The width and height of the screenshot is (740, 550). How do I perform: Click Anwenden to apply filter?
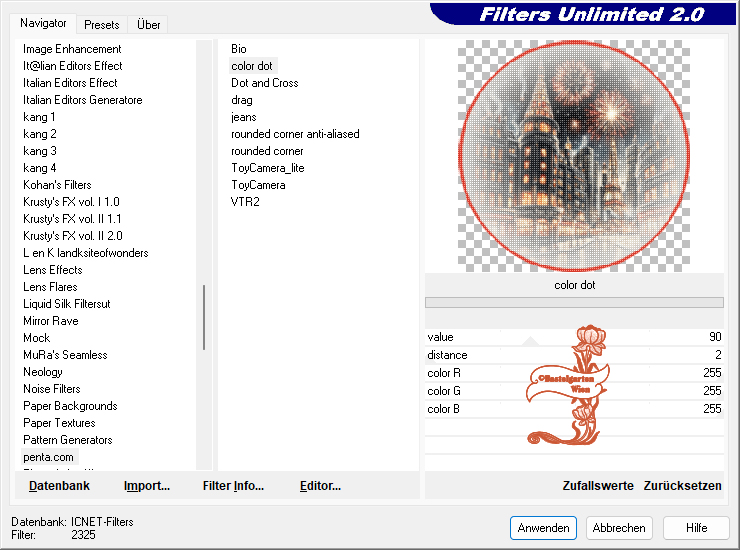(x=543, y=528)
